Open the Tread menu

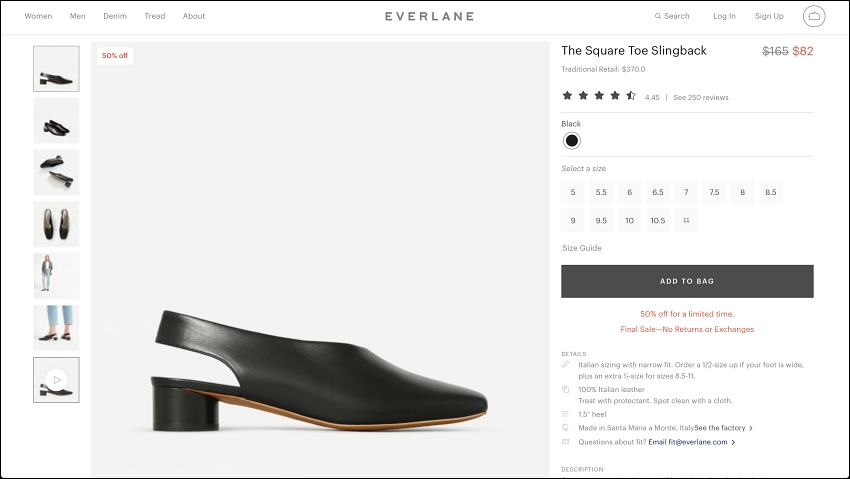point(154,16)
